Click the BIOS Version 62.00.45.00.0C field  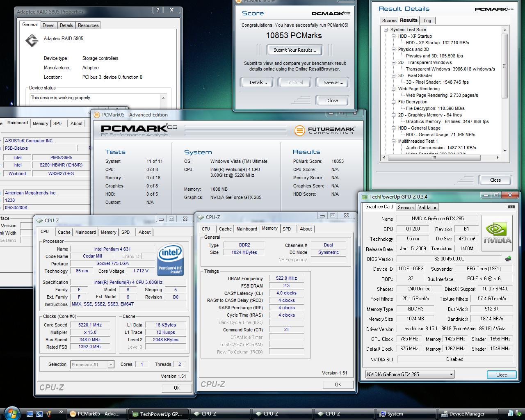(x=449, y=259)
